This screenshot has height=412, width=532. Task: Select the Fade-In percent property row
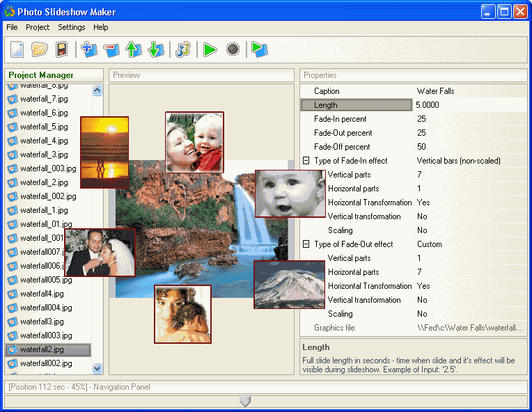(x=414, y=119)
